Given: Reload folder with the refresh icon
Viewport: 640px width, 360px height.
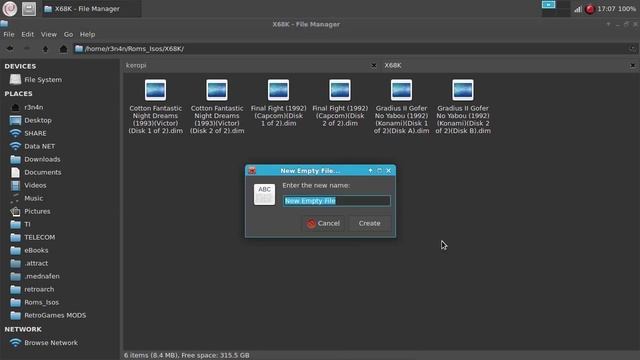Looking at the screenshot, I should click(632, 49).
